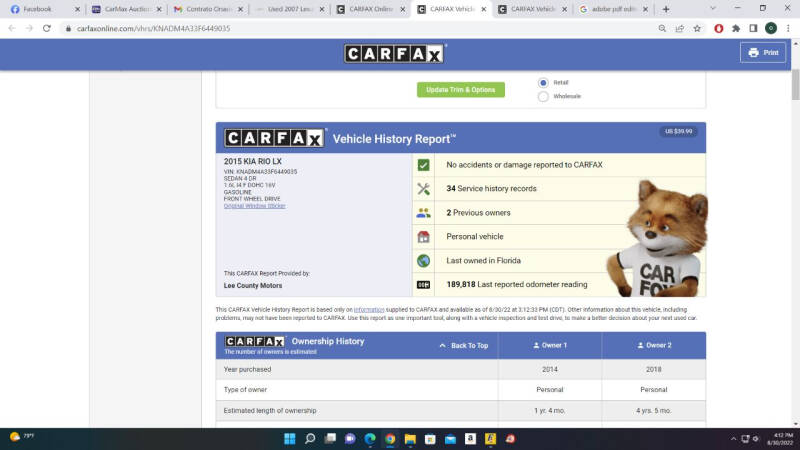Screen dimensions: 800x450
Task: Click the service history wrench icon
Action: (x=423, y=189)
